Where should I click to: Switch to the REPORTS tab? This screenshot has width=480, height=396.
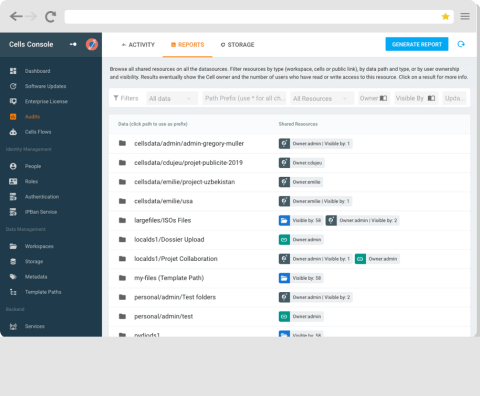pos(187,45)
